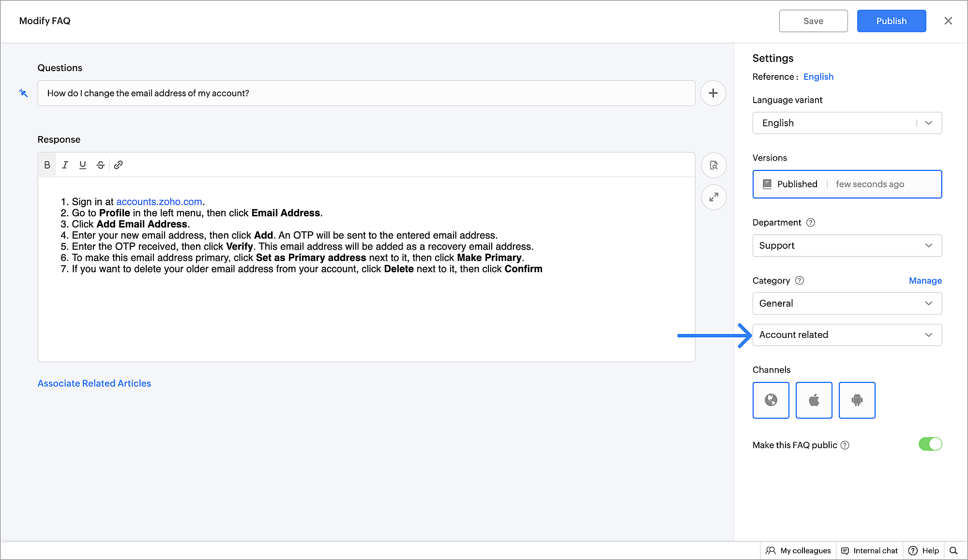
Task: Expand the response editor to fullscreen
Action: pos(713,197)
